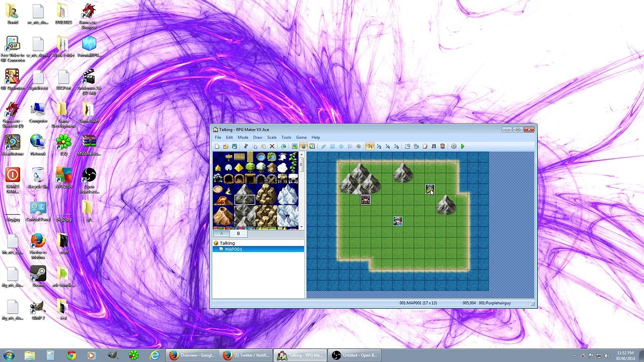
Task: Open the Resource Manager
Action: coord(416,146)
